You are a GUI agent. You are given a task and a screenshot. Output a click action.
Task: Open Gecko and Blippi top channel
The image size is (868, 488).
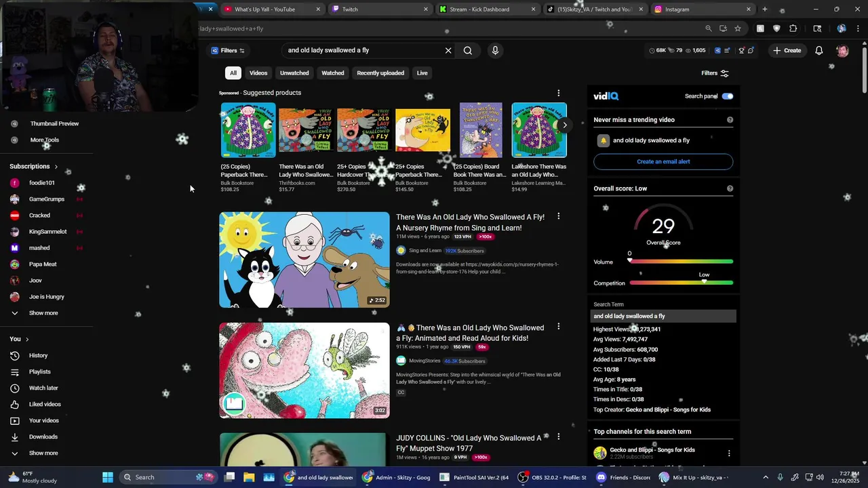pyautogui.click(x=652, y=450)
